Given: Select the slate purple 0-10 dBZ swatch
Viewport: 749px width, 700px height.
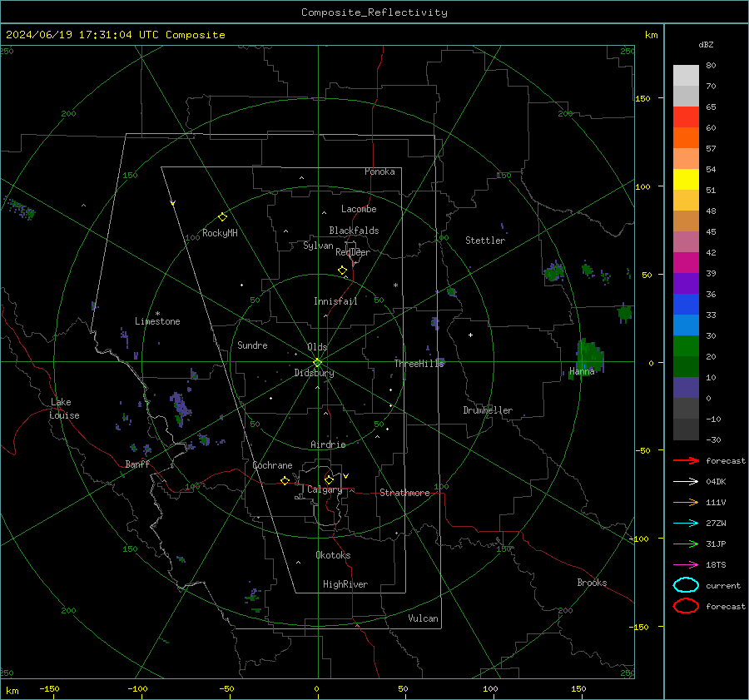Looking at the screenshot, I should click(x=686, y=387).
